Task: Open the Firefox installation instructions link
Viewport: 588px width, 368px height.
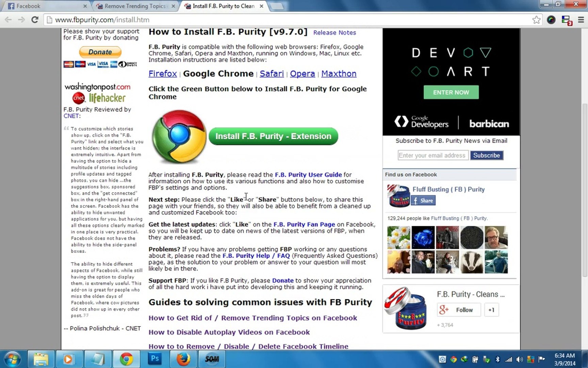Action: tap(163, 74)
